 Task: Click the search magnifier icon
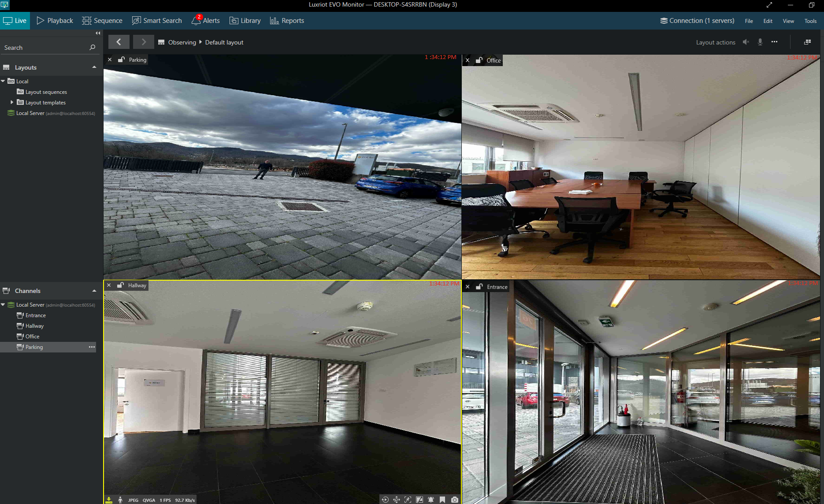[x=93, y=47]
